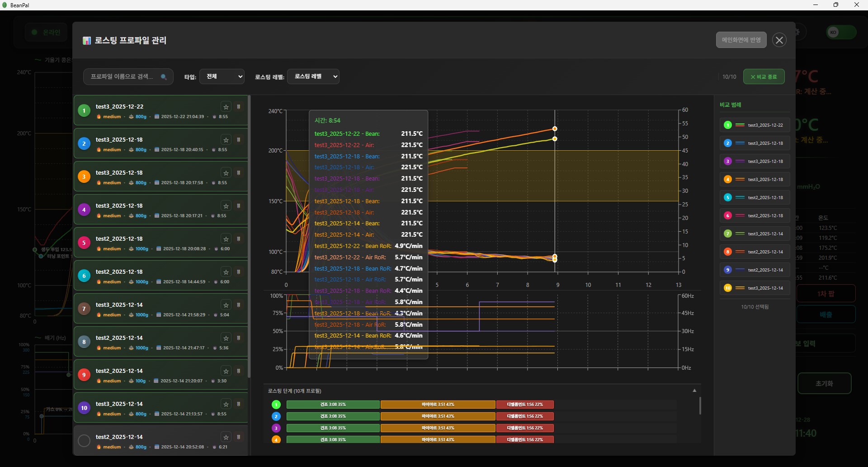Screen dimensions: 868x467
Task: Collapse the 로스팅 단계 panel with triangle
Action: 694,391
